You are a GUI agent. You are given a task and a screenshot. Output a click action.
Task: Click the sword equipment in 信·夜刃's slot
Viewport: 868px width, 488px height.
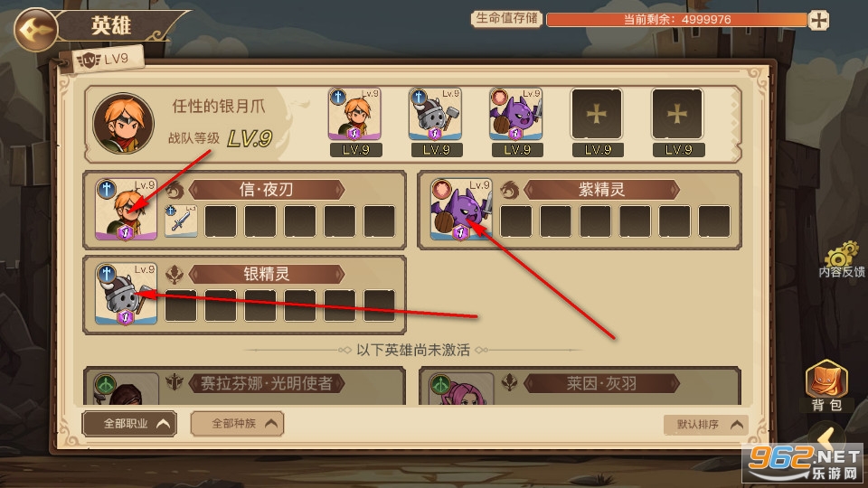click(x=181, y=221)
